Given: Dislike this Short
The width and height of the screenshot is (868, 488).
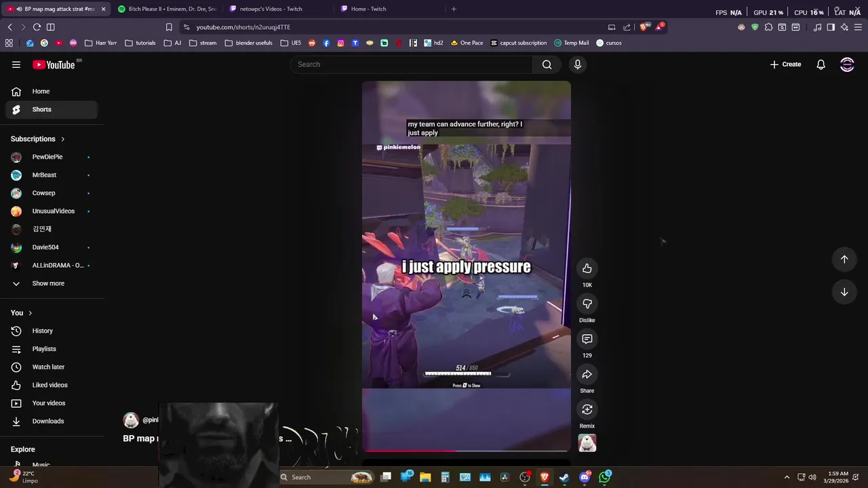Looking at the screenshot, I should pos(587,304).
